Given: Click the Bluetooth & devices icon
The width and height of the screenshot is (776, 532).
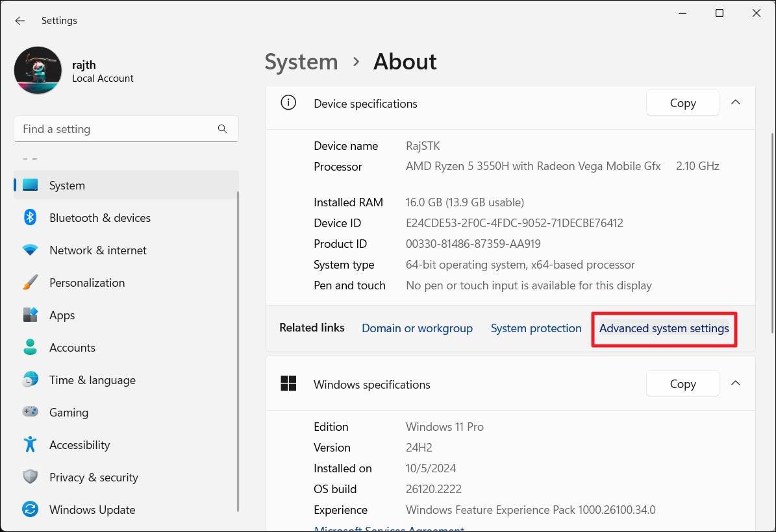Looking at the screenshot, I should (x=30, y=218).
